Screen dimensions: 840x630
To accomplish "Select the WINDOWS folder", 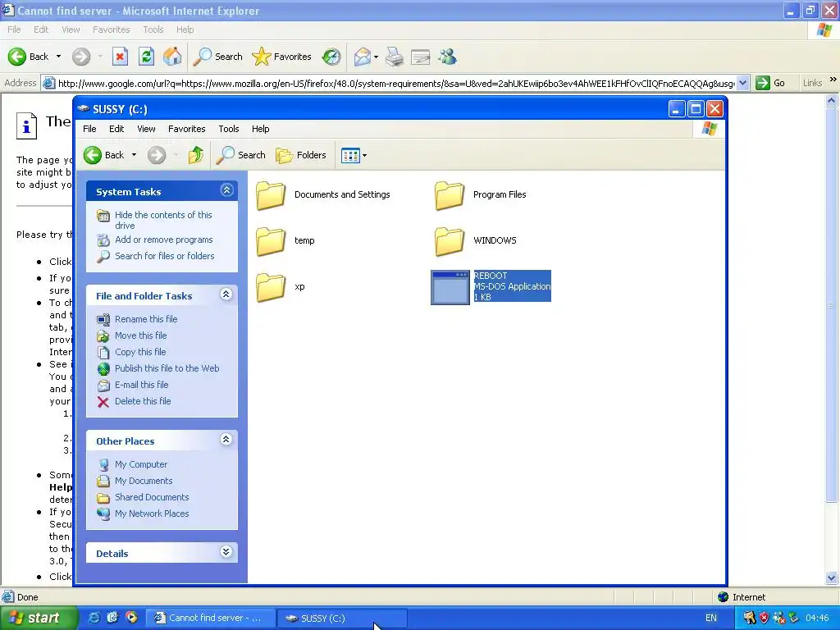I will click(x=476, y=240).
